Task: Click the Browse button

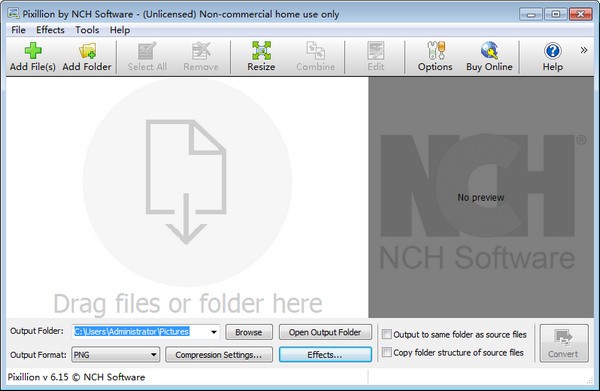Action: click(x=249, y=332)
